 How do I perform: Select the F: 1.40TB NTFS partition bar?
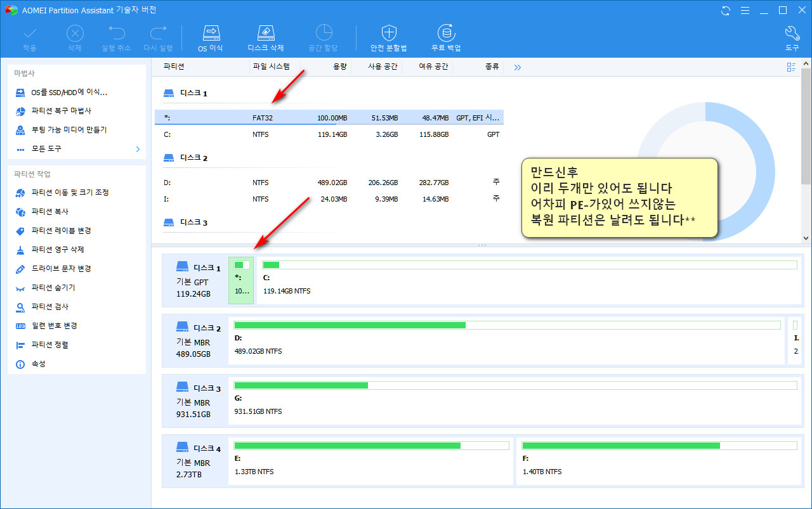(659, 461)
